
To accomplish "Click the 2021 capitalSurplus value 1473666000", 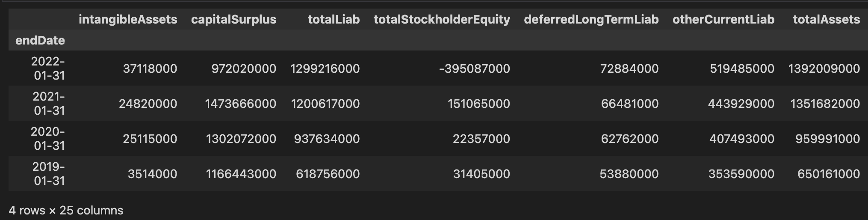I will tap(240, 104).
